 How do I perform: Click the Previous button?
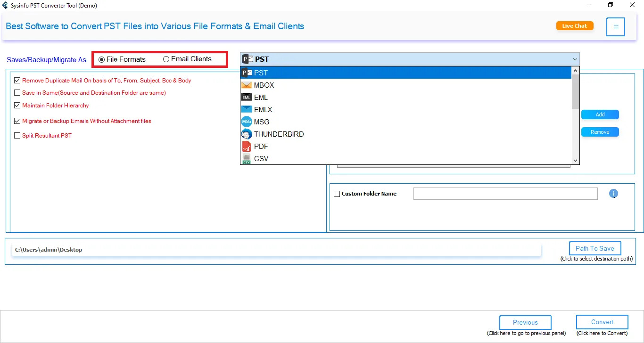click(x=525, y=322)
